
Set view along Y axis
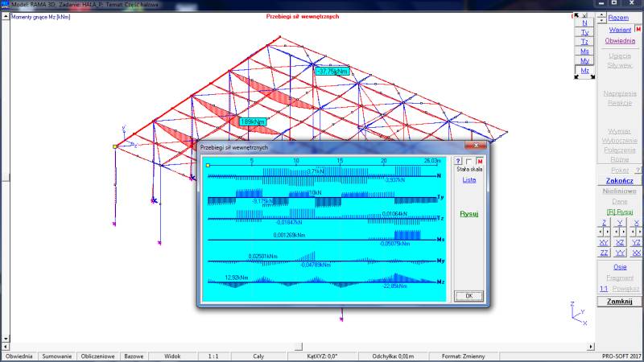[620, 223]
